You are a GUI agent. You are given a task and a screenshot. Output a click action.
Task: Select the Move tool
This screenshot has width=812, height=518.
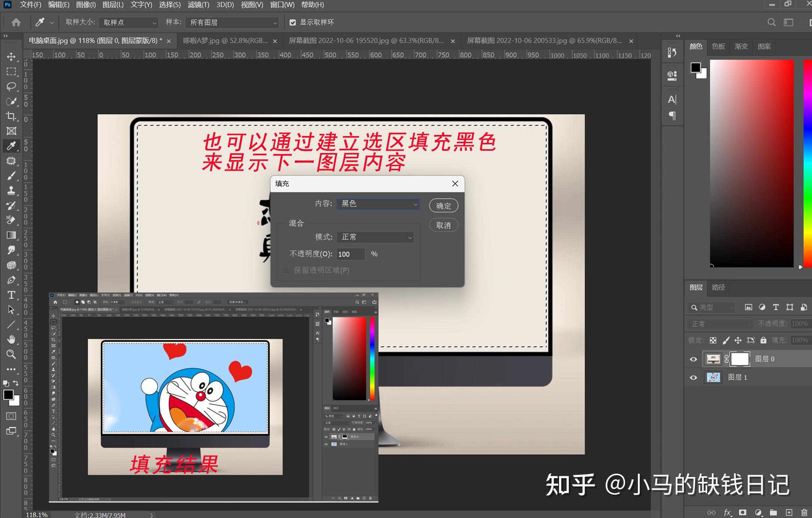tap(11, 57)
